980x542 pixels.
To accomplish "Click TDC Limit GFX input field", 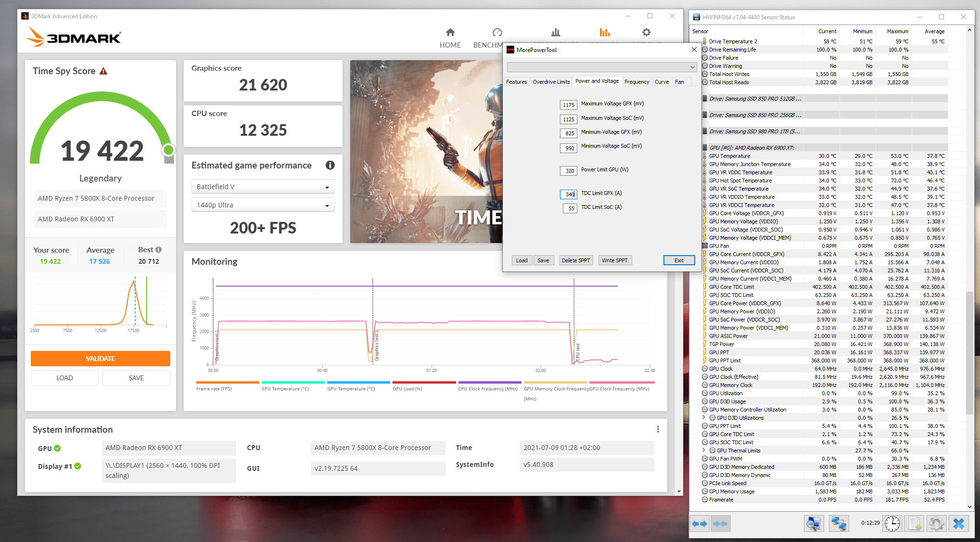I will tap(569, 194).
